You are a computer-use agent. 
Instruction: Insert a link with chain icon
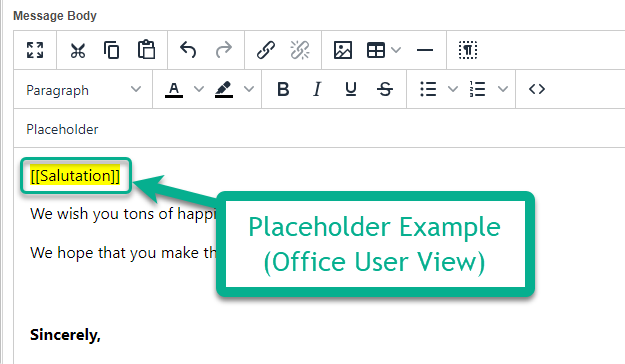(x=265, y=50)
